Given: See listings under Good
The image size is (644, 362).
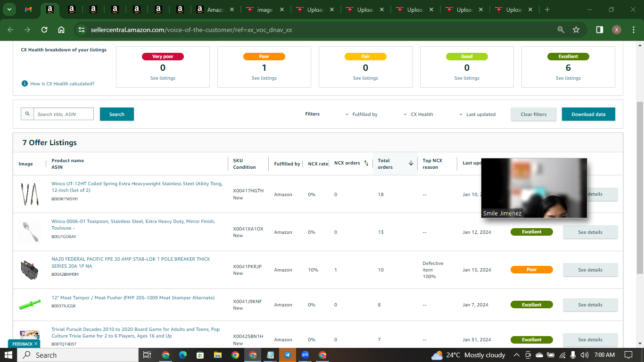Looking at the screenshot, I should coord(467,78).
